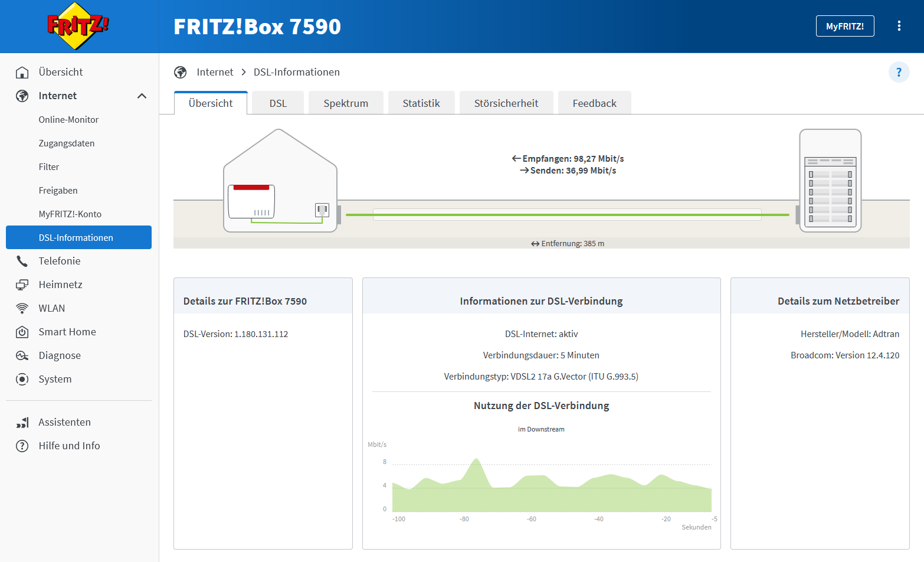Open Assistenten menu label
The image size is (924, 562).
point(65,422)
